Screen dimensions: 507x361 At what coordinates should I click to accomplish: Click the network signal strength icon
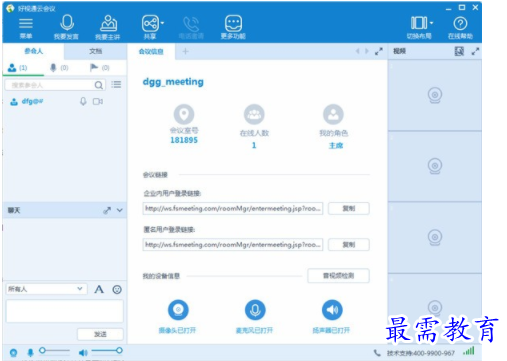(x=469, y=351)
